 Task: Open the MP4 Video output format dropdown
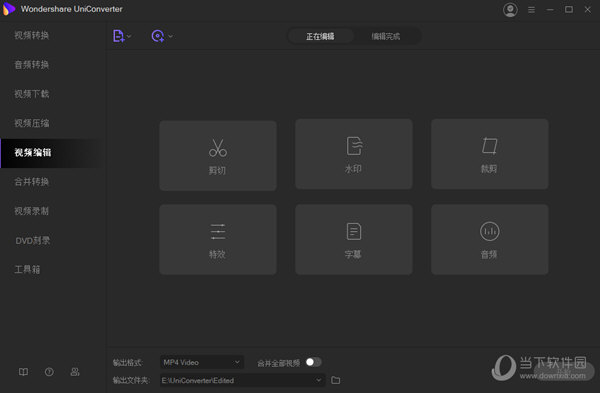pos(202,362)
